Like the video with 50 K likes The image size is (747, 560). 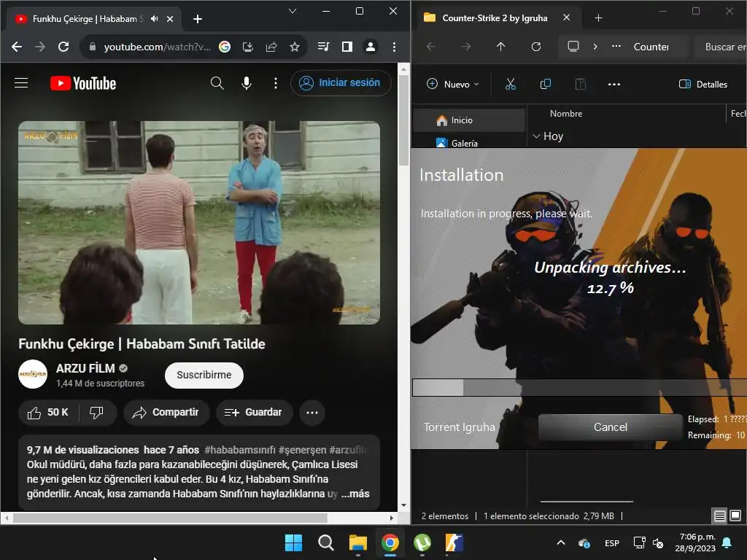pyautogui.click(x=48, y=413)
